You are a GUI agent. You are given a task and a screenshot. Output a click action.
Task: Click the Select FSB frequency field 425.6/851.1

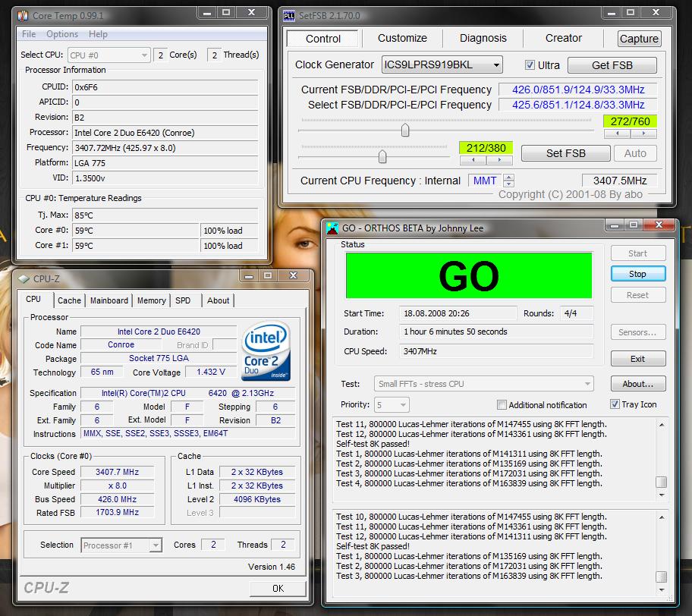point(578,105)
